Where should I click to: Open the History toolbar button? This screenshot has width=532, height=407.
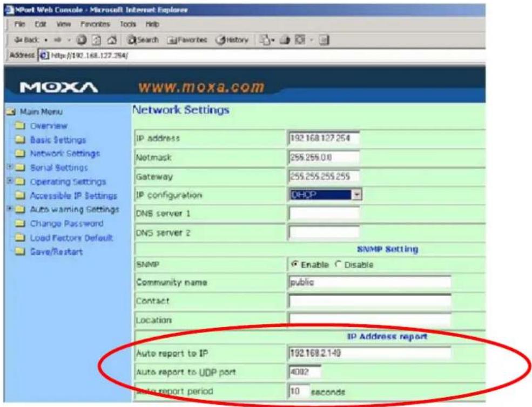232,40
